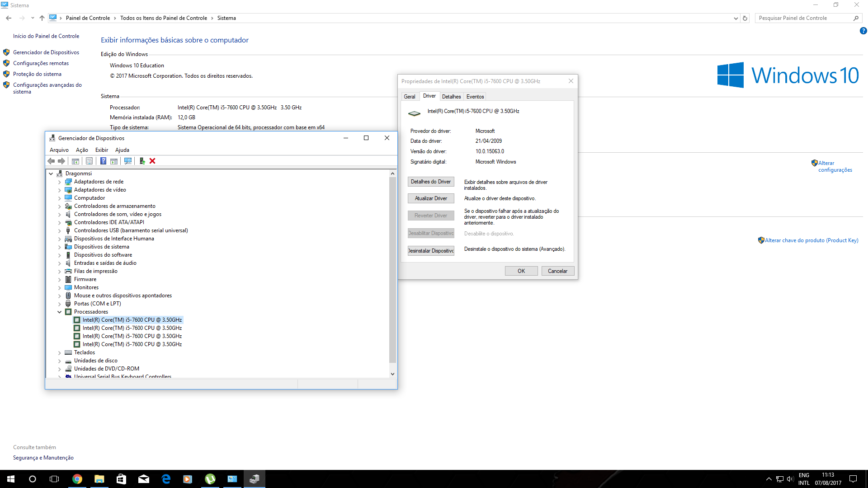Open Properties toolbar icon in Device Manager
This screenshot has height=488, width=868.
point(90,161)
